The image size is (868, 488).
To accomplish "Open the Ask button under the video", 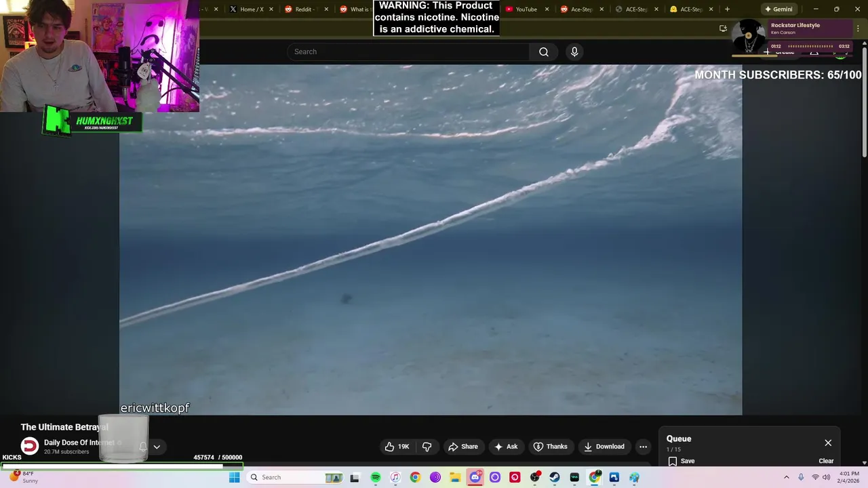I will 506,447.
